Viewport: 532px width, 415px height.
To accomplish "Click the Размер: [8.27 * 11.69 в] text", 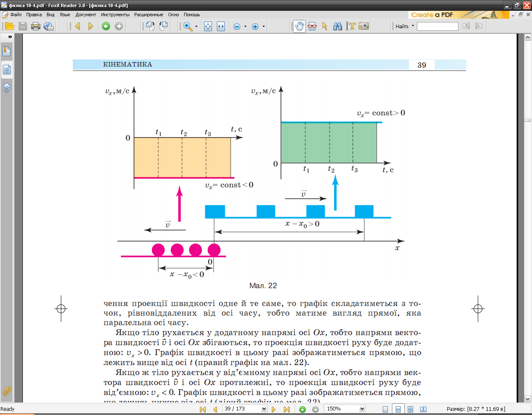I will [x=476, y=409].
